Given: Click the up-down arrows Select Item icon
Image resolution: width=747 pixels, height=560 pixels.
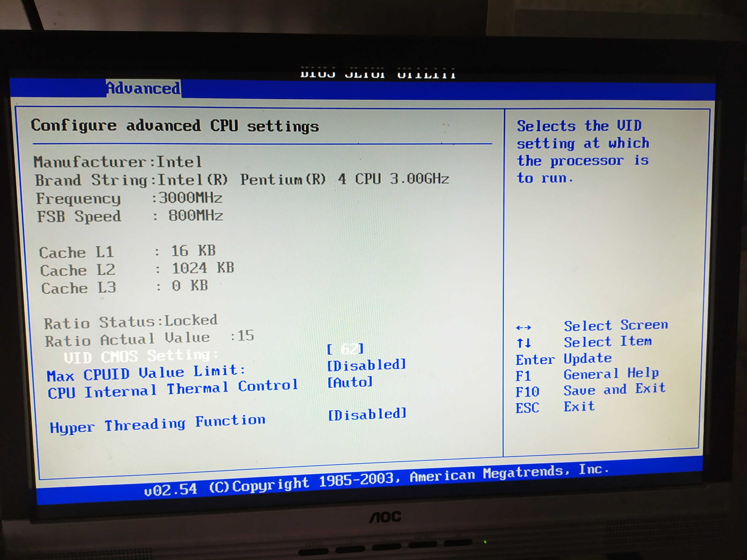Looking at the screenshot, I should [x=524, y=343].
